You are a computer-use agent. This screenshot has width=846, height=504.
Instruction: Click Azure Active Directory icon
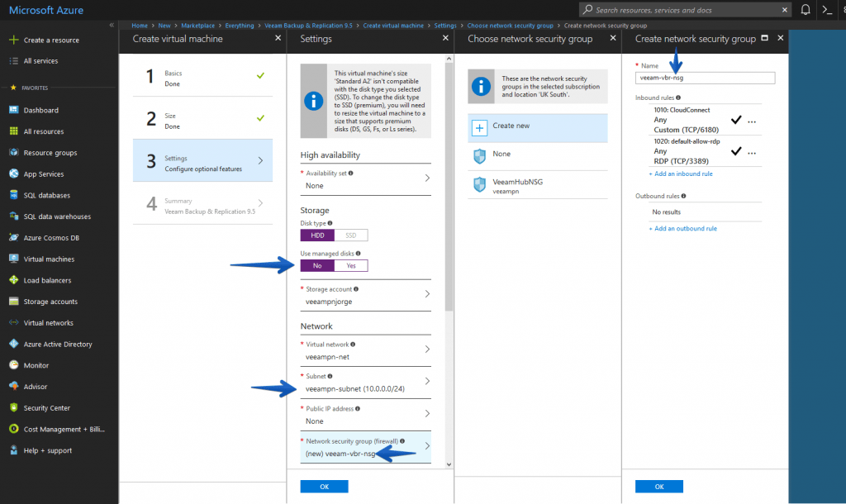click(14, 344)
